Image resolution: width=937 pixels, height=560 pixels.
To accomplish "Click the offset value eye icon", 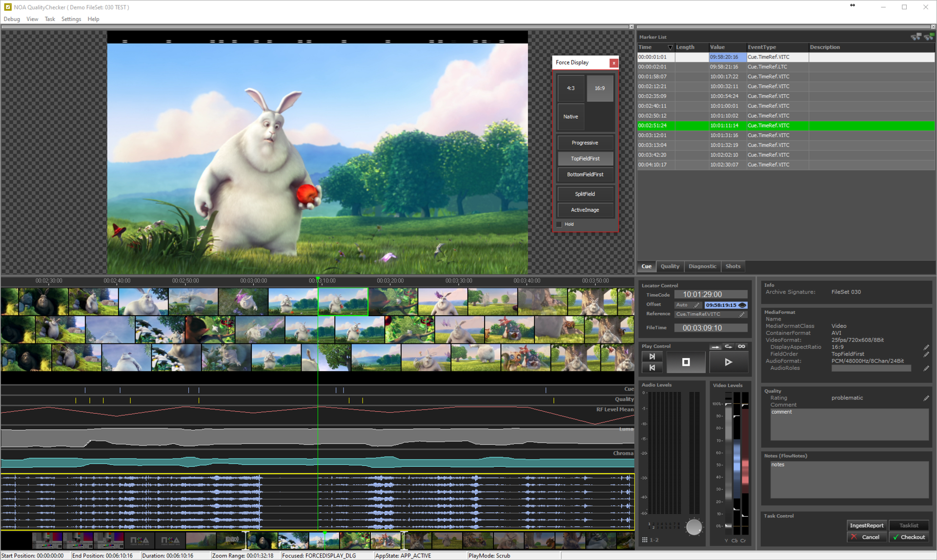I will click(x=742, y=305).
